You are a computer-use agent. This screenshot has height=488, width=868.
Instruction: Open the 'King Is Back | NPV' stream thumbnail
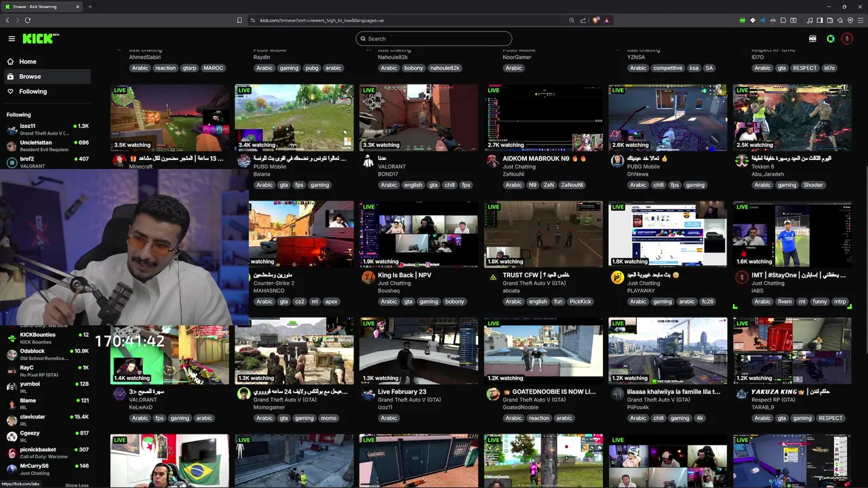[x=418, y=234]
